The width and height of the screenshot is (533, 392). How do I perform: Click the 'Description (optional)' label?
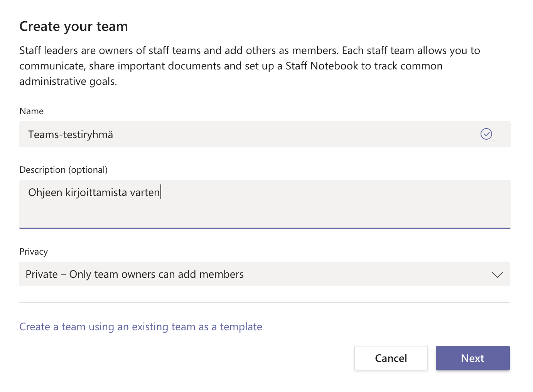tap(64, 170)
